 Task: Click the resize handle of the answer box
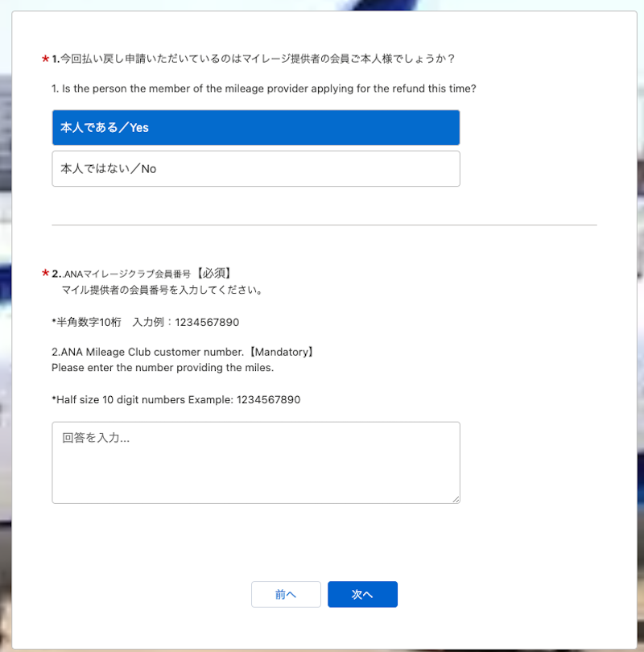point(456,499)
